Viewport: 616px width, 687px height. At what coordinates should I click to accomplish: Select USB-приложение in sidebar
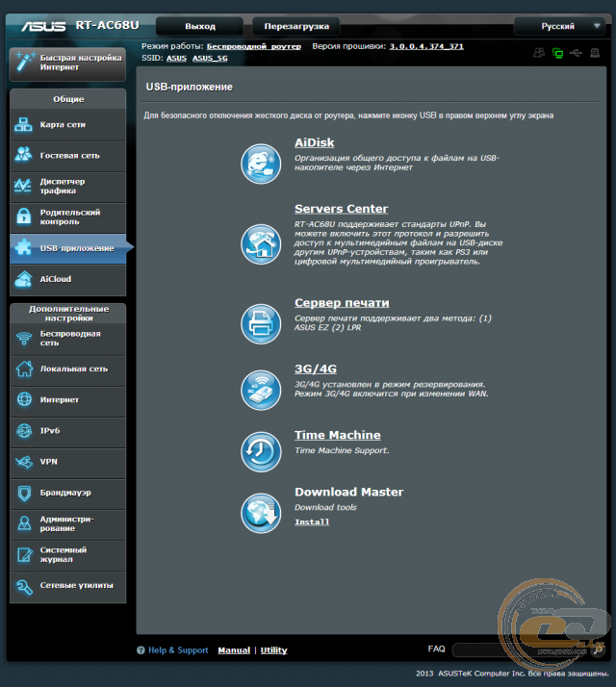point(68,248)
